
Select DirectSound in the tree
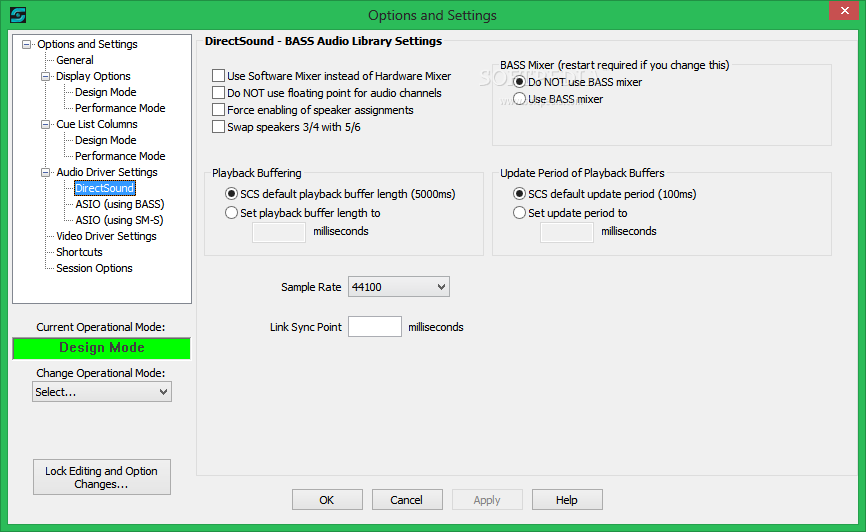[104, 188]
